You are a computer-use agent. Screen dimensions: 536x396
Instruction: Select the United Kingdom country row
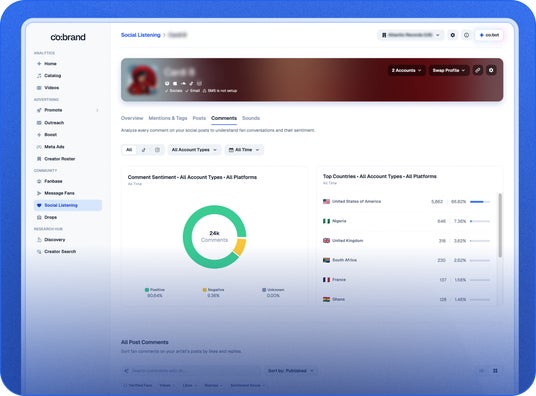point(407,241)
